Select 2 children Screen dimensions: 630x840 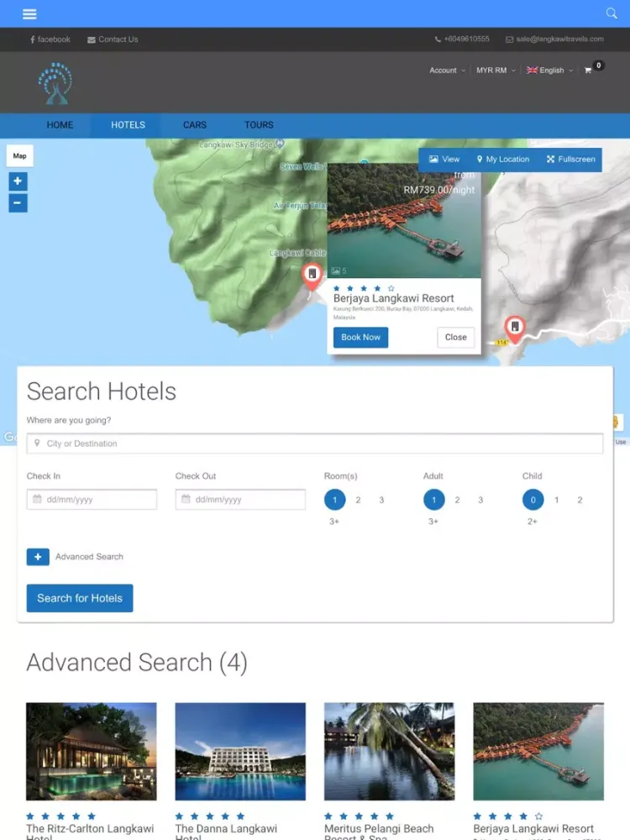pyautogui.click(x=580, y=500)
